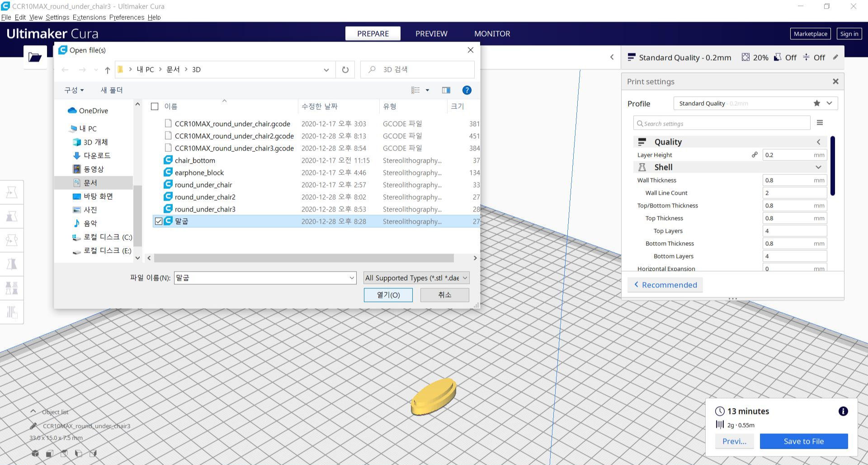The height and width of the screenshot is (465, 868).
Task: Select the Per Model Settings tool
Action: tap(12, 288)
